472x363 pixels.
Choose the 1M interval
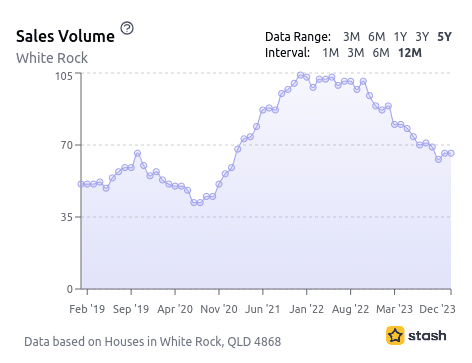[x=331, y=53]
